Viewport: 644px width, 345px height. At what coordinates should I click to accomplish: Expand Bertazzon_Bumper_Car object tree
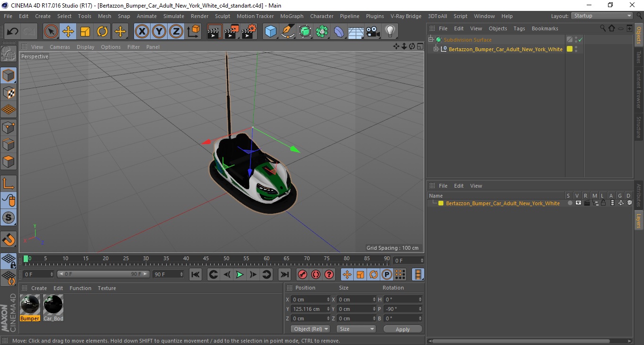(x=436, y=49)
